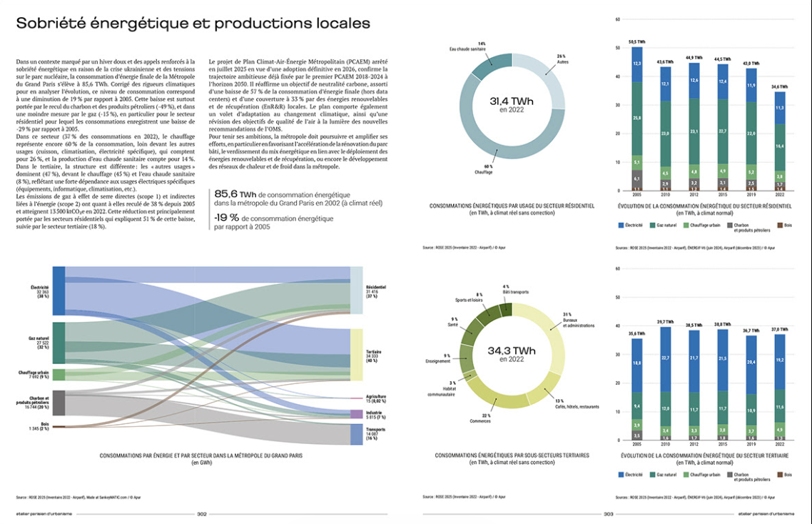Viewport: 812px width, 524px height.
Task: Click the 2005 residential bar totaling 50,5 TWh
Action: (x=637, y=119)
